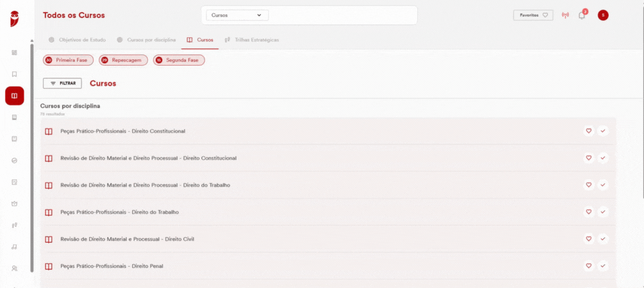The width and height of the screenshot is (644, 288).
Task: Open the bookmark icon in the sidebar
Action: [x=14, y=74]
